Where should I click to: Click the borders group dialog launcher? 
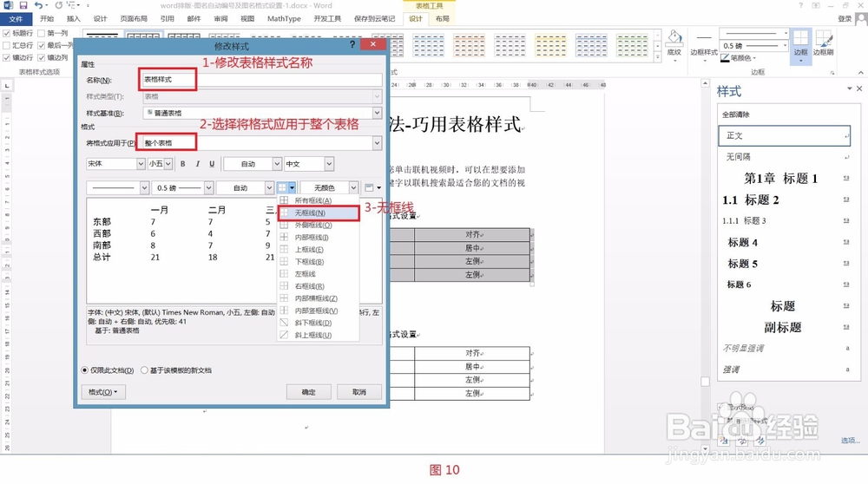coord(832,73)
